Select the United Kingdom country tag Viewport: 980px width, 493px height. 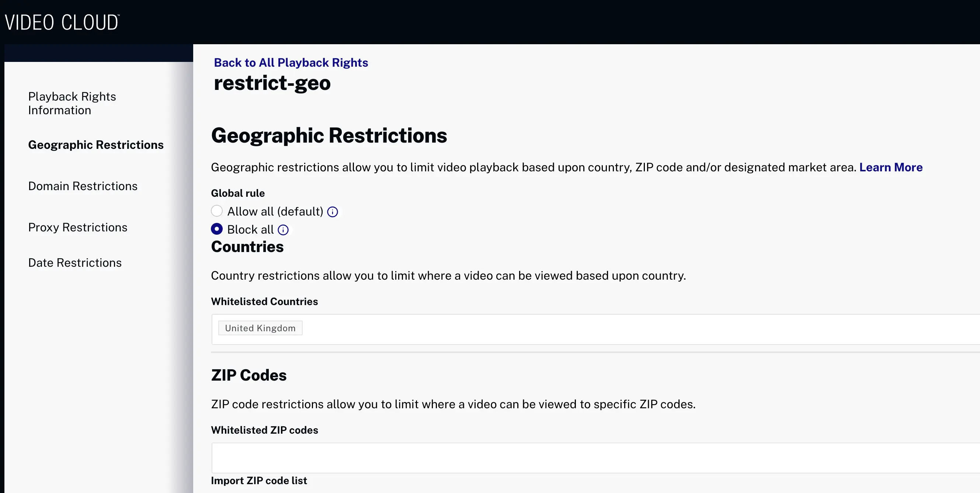tap(260, 328)
